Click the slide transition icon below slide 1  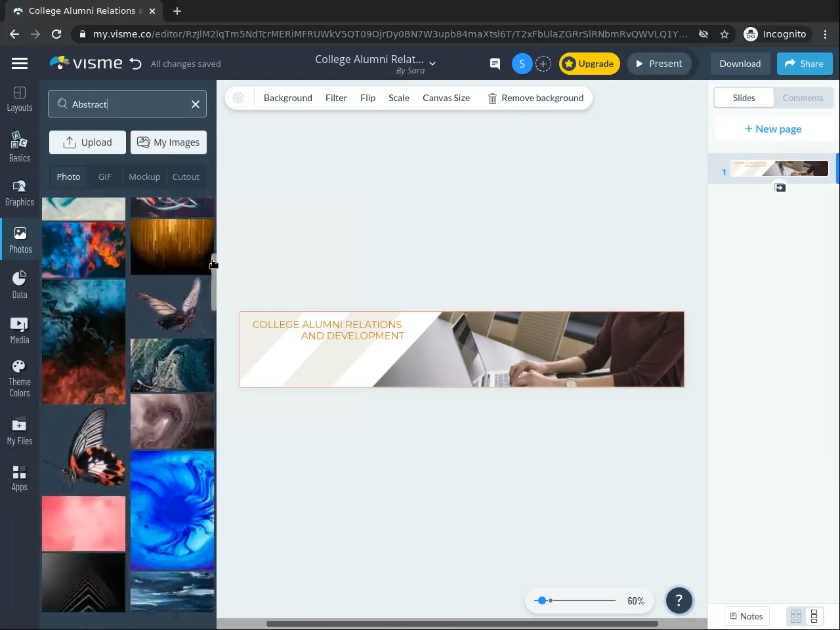(x=780, y=188)
